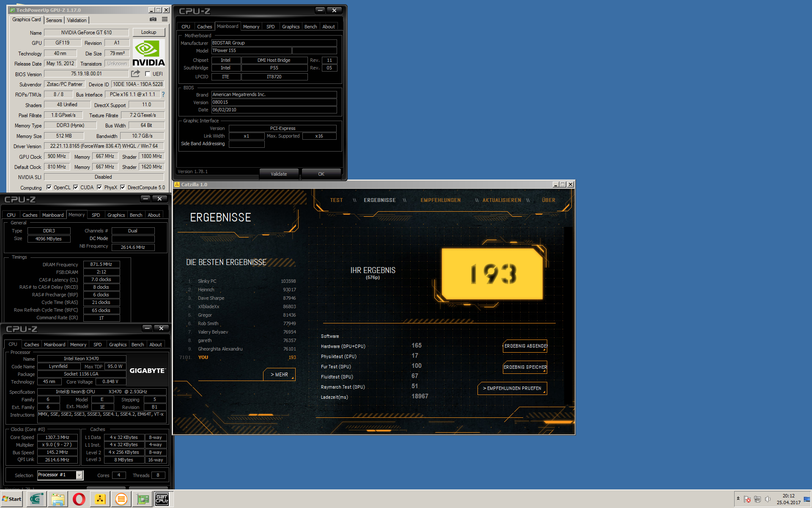
Task: Open the Opera browser taskbar icon
Action: pos(79,499)
